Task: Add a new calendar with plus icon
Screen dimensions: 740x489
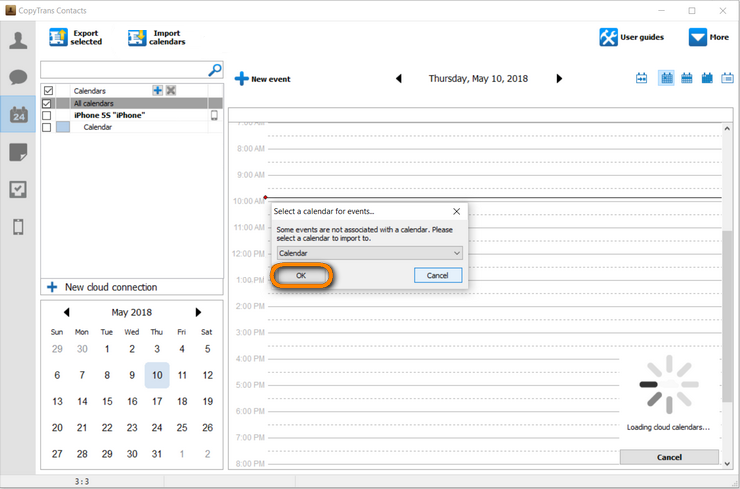Action: click(157, 91)
